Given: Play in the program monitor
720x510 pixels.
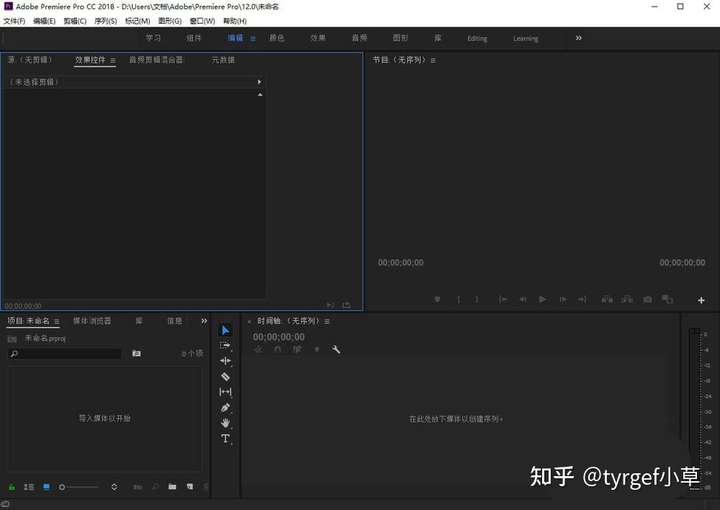Looking at the screenshot, I should [542, 299].
